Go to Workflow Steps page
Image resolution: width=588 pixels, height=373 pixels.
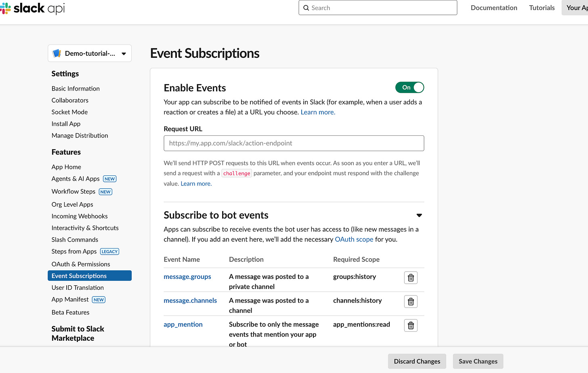click(73, 192)
